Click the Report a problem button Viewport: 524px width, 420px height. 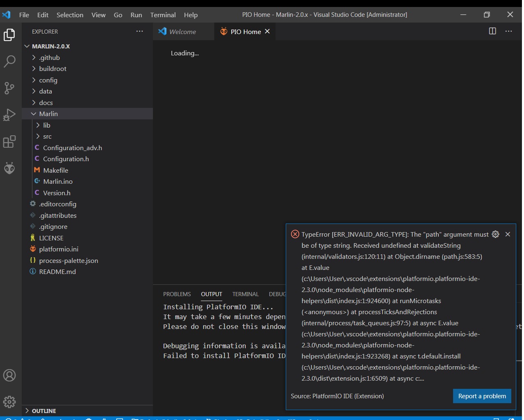click(482, 396)
